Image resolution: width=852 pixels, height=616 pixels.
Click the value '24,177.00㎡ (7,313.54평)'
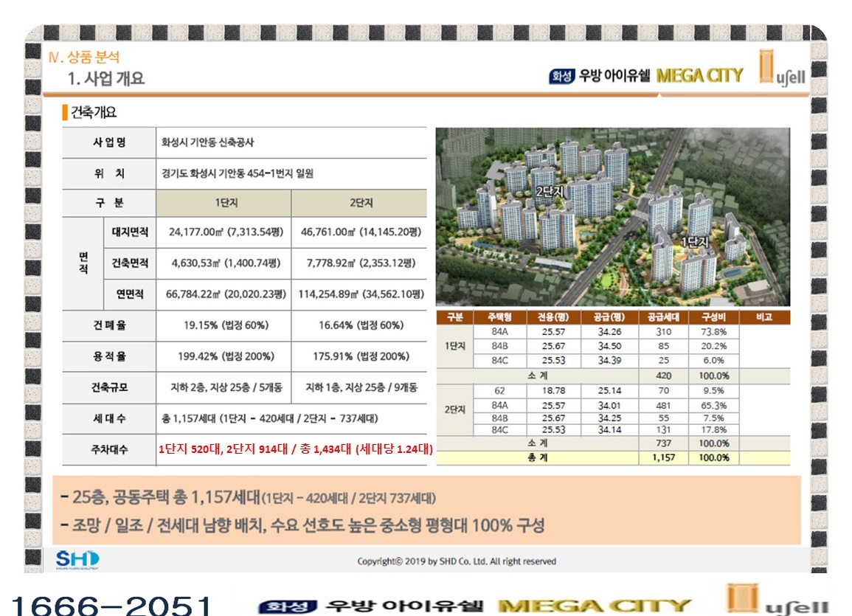(x=226, y=232)
